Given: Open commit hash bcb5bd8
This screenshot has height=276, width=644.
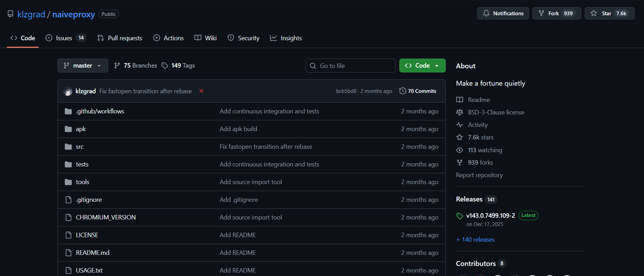Looking at the screenshot, I should [x=346, y=91].
